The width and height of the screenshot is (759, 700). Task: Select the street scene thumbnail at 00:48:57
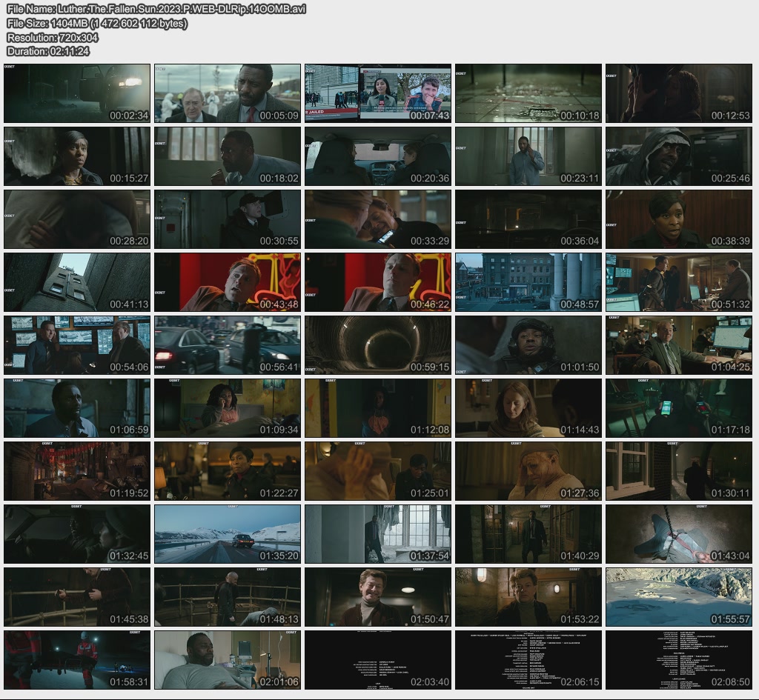click(x=528, y=282)
